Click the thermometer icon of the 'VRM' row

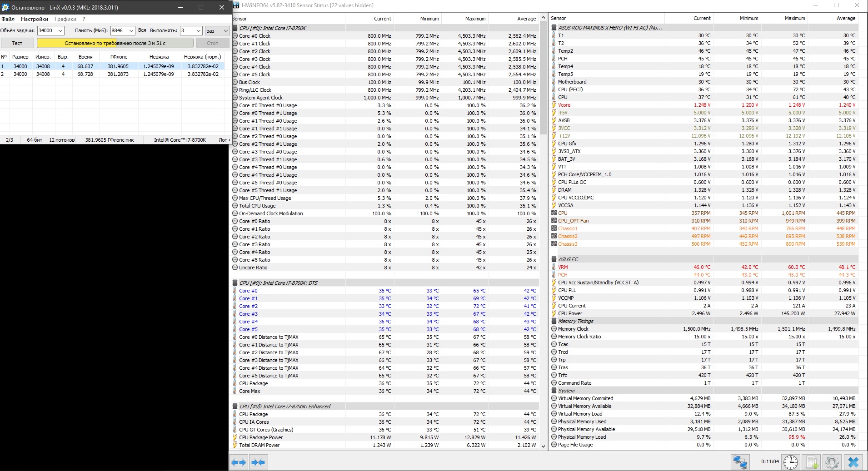click(554, 267)
